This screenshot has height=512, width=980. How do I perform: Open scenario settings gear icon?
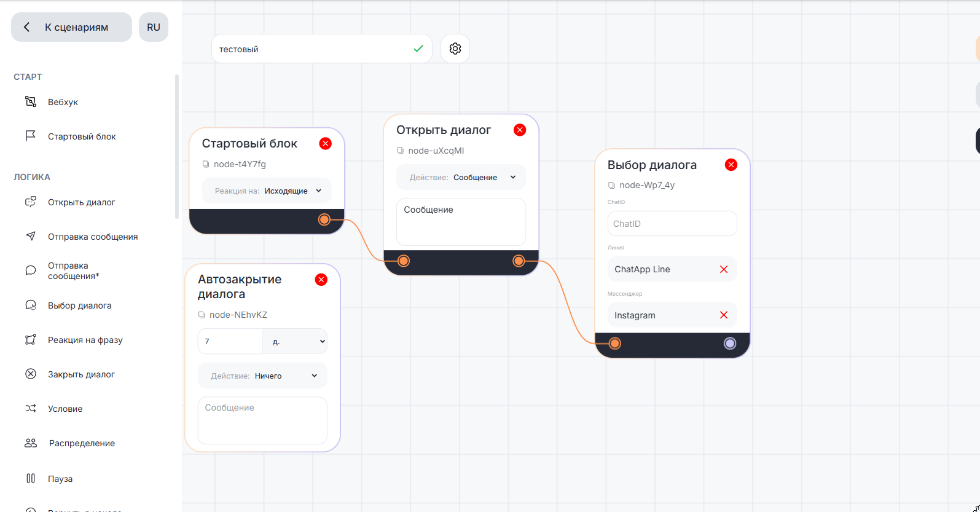pyautogui.click(x=455, y=49)
